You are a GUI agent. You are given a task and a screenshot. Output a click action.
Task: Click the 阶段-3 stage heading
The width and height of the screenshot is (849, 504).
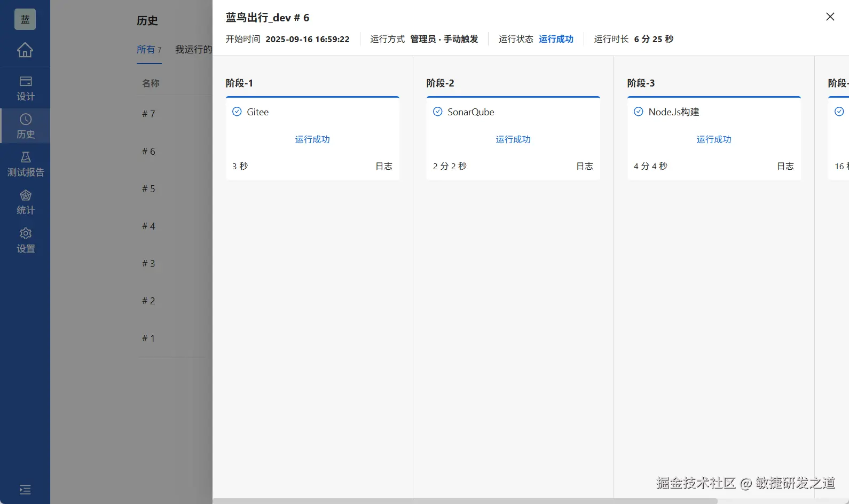(641, 83)
